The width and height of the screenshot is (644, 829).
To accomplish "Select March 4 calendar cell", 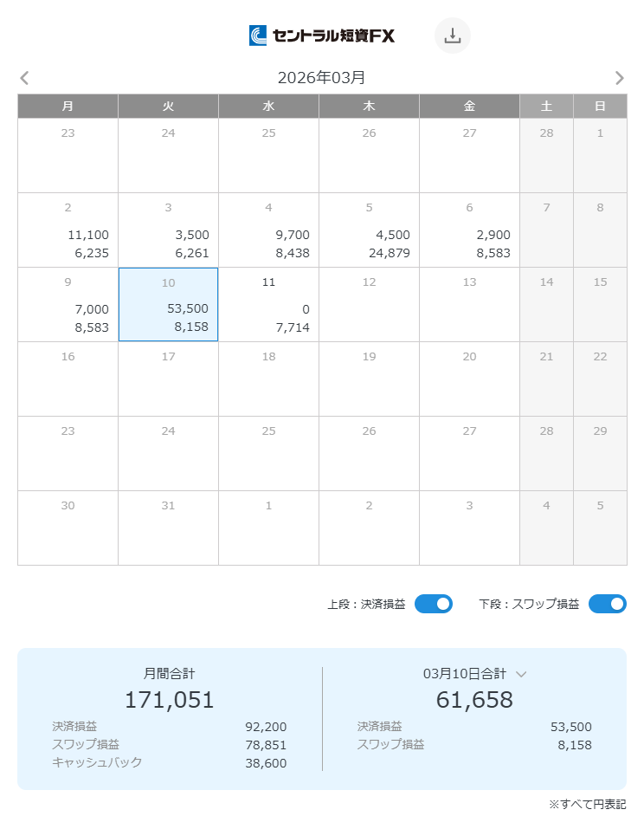I will [268, 230].
